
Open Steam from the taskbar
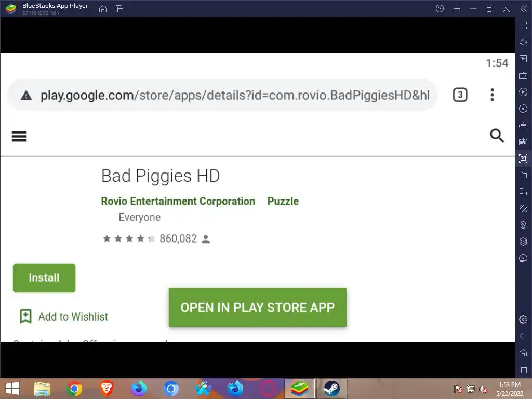pyautogui.click(x=331, y=389)
